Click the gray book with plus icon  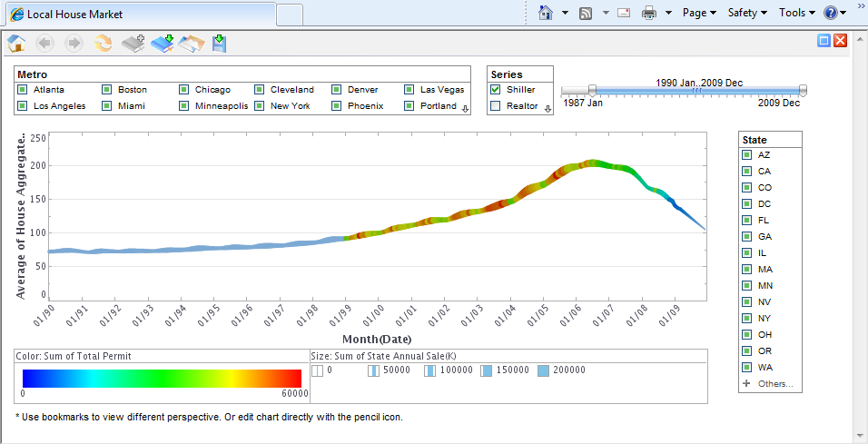point(133,43)
